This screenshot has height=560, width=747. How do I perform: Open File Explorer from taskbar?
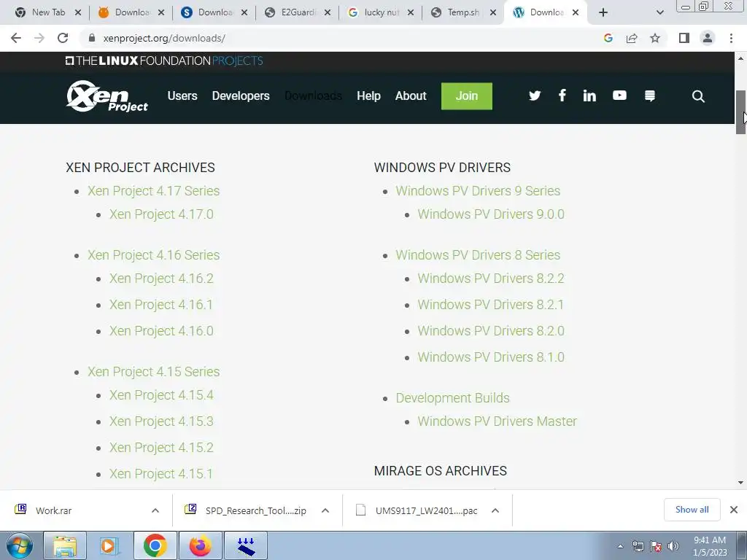click(x=65, y=545)
